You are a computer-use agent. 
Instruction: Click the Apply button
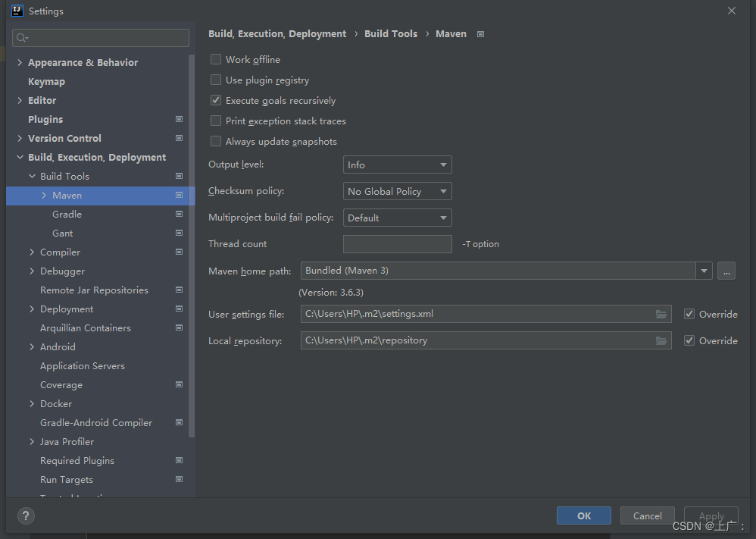point(711,515)
